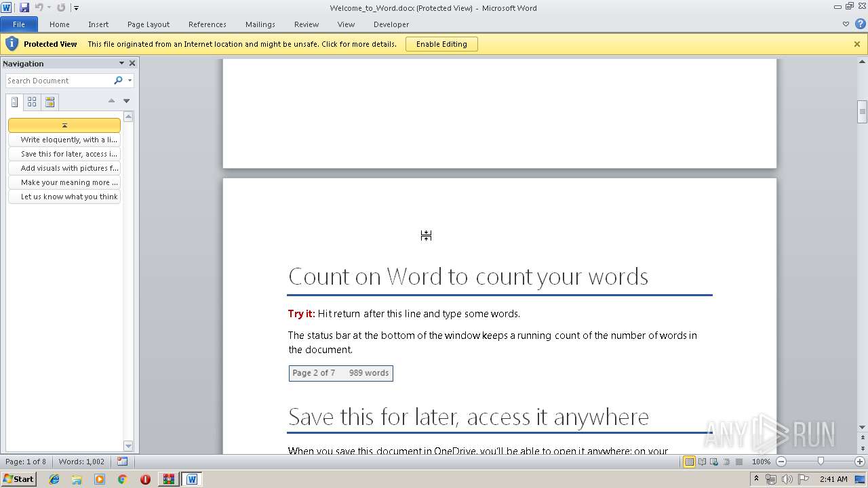Open the Mailings tab
The image size is (868, 488).
260,24
